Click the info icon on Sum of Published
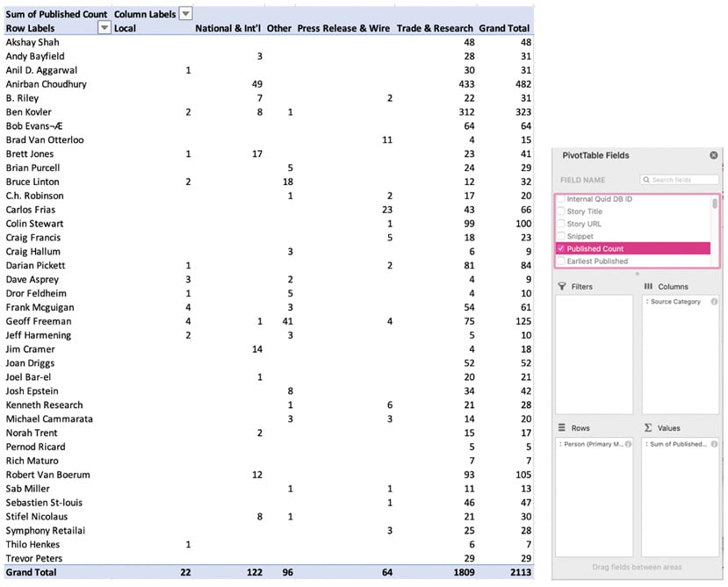Image resolution: width=728 pixels, height=587 pixels. point(714,444)
